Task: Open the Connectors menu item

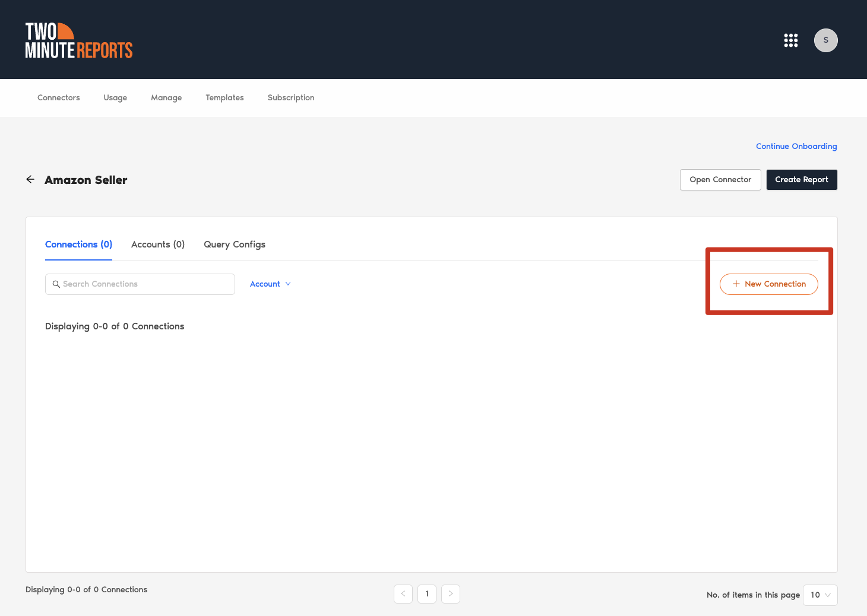Action: [58, 98]
